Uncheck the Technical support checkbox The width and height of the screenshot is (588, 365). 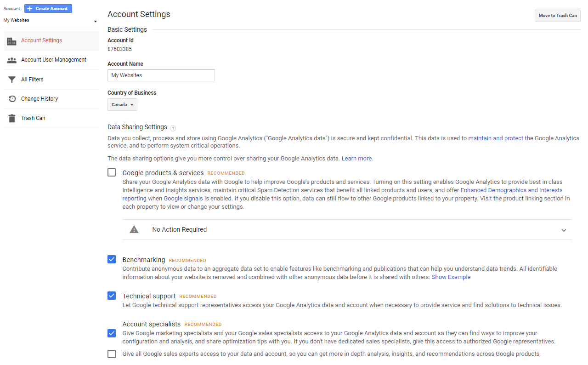point(112,296)
